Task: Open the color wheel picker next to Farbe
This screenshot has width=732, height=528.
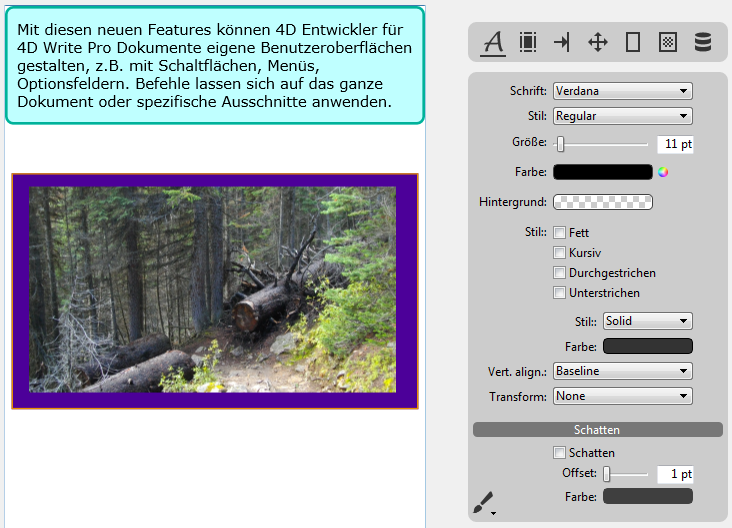Action: pyautogui.click(x=662, y=172)
